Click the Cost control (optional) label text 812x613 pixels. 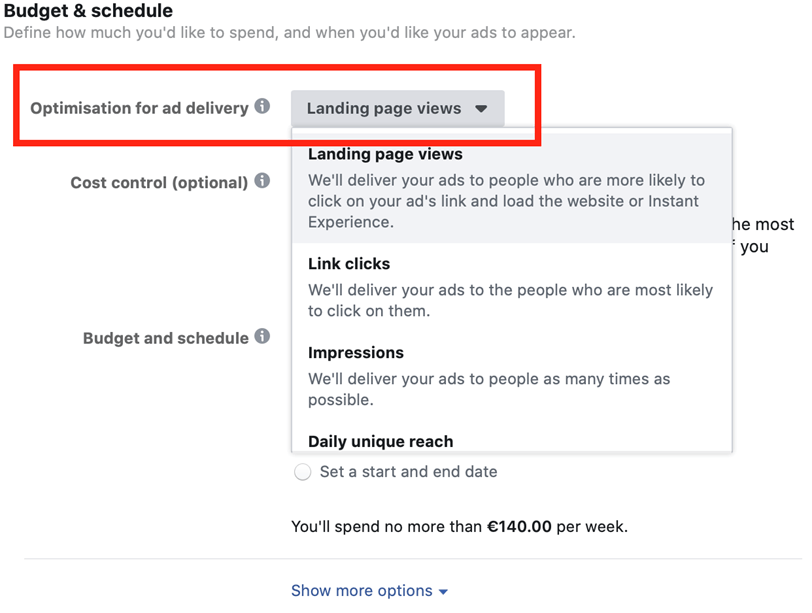click(x=160, y=183)
